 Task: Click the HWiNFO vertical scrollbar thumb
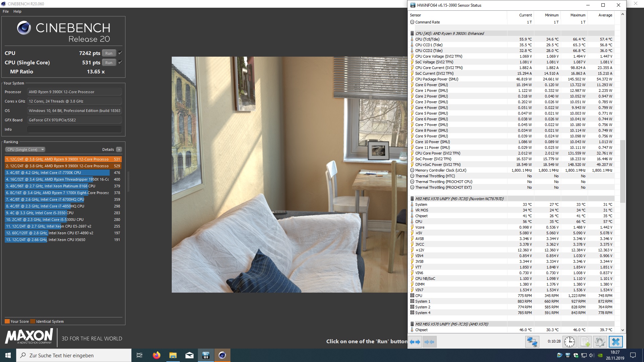(x=623, y=171)
